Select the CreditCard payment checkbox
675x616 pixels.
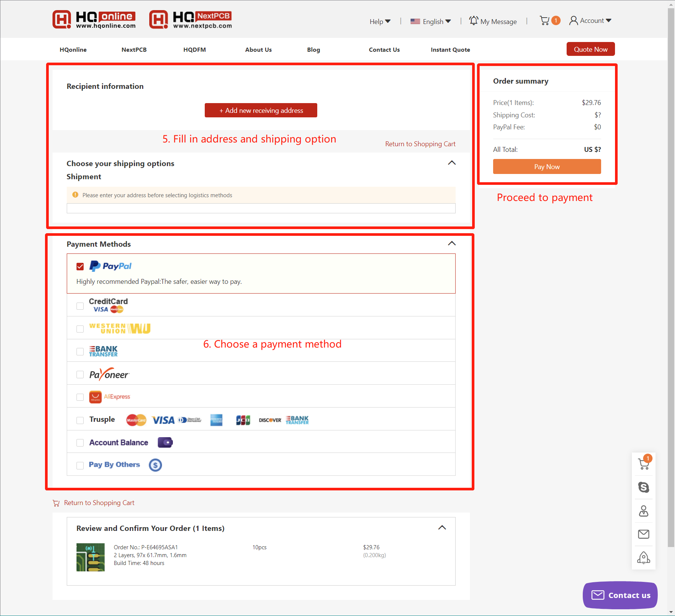click(80, 306)
